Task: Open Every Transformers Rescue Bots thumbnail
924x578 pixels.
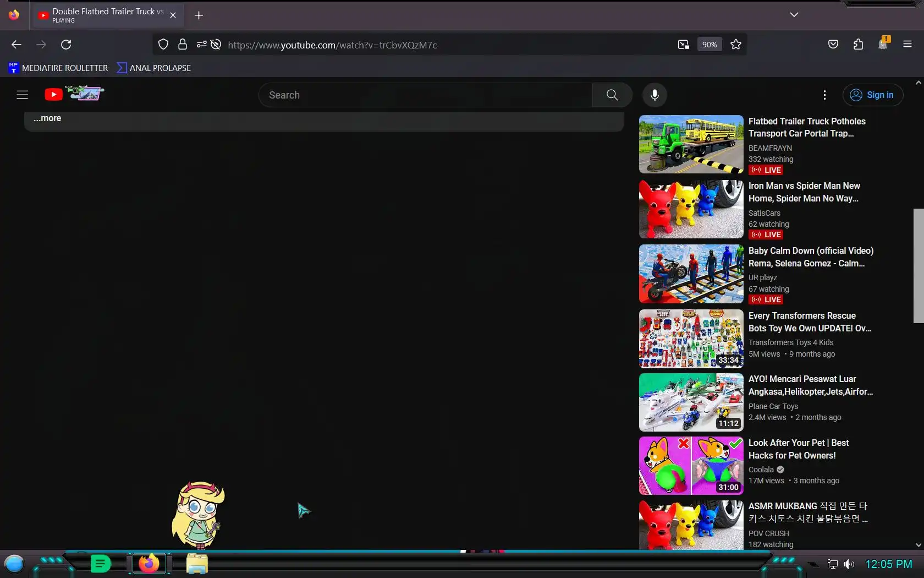Action: (x=691, y=339)
